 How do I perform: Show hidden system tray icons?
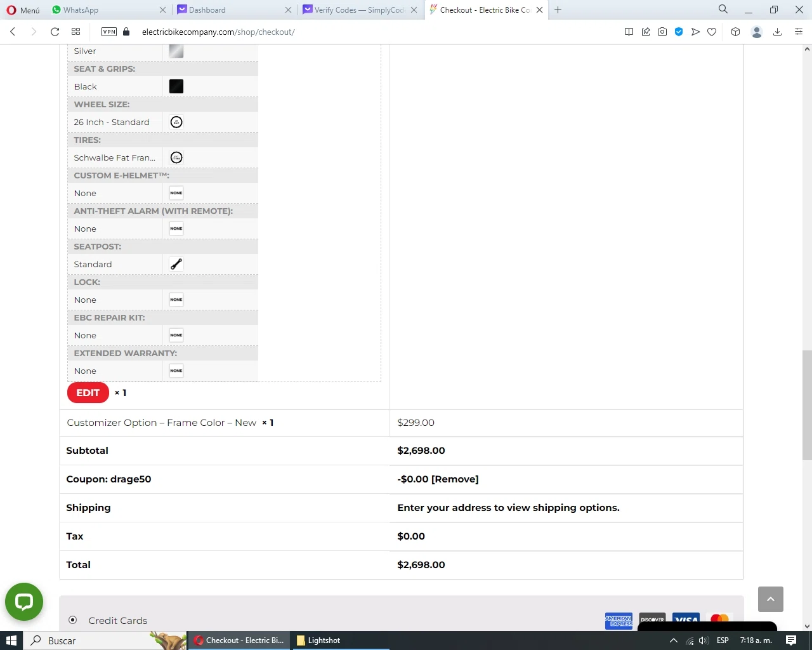(674, 640)
